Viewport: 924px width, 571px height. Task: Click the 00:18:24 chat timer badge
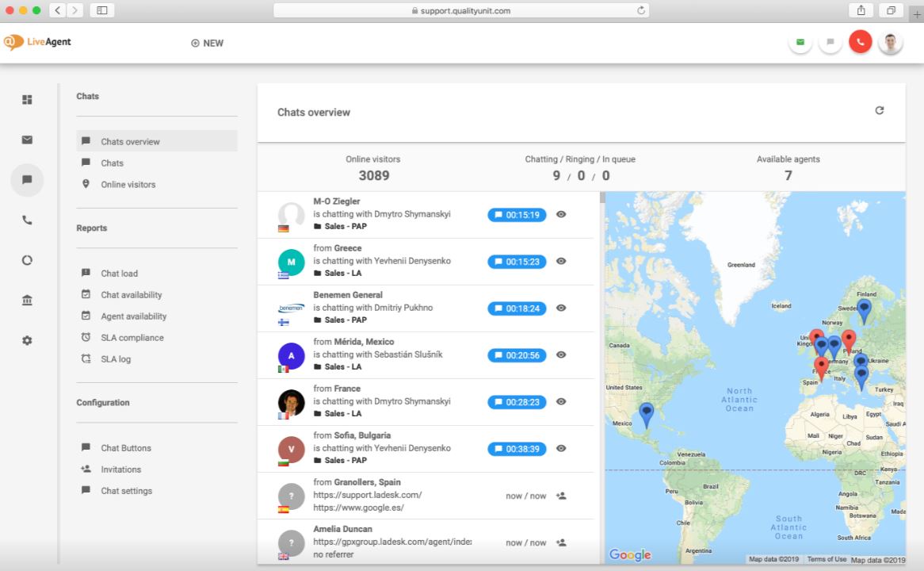pos(517,308)
